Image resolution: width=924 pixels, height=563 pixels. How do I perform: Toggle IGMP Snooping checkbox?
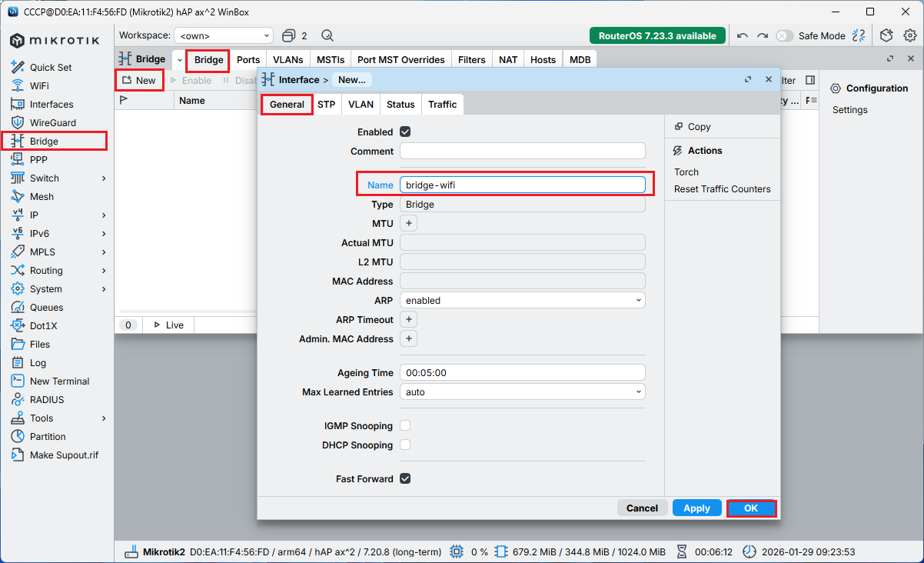coord(405,426)
